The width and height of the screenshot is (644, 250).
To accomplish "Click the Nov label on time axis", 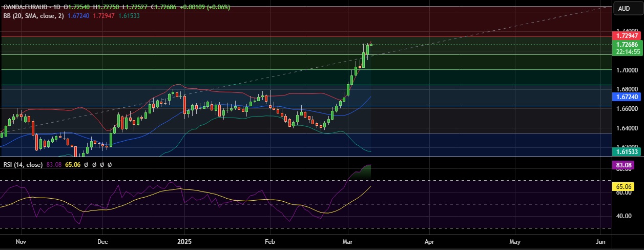I will click(x=20, y=241).
